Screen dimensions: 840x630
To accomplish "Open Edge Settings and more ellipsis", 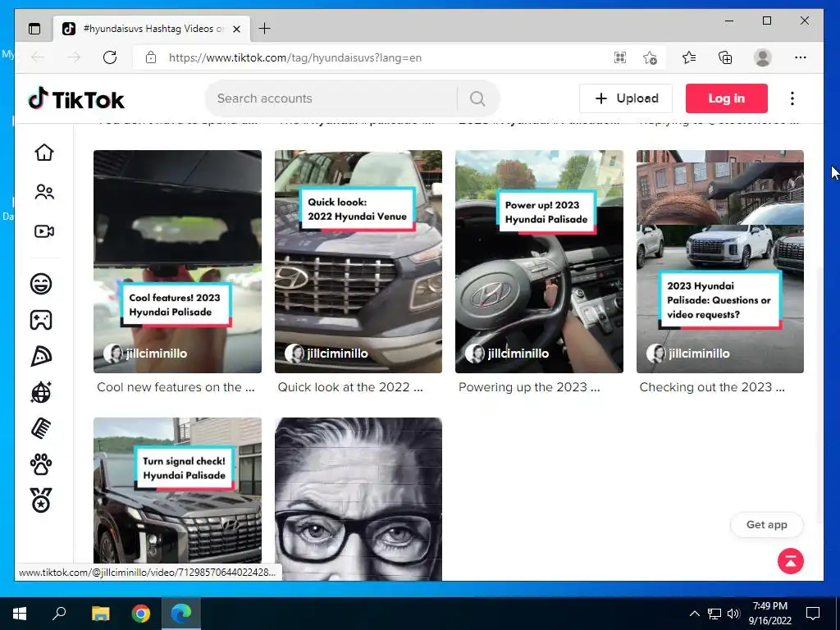I will 801,57.
